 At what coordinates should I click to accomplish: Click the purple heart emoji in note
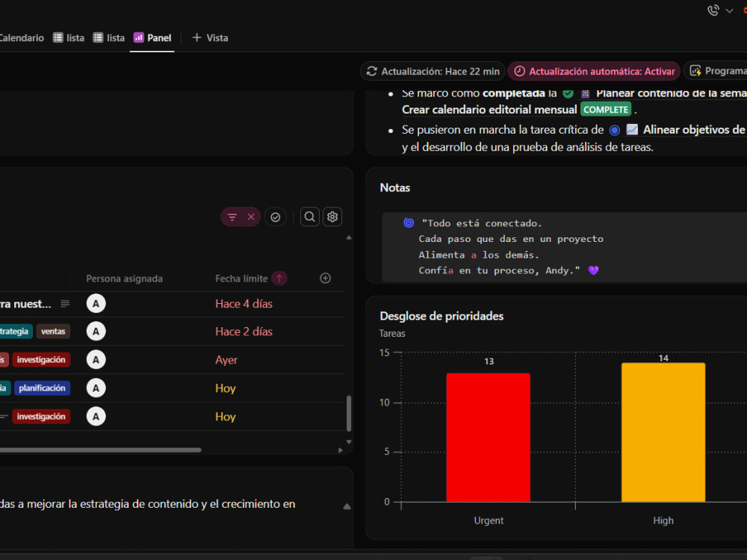click(x=593, y=270)
